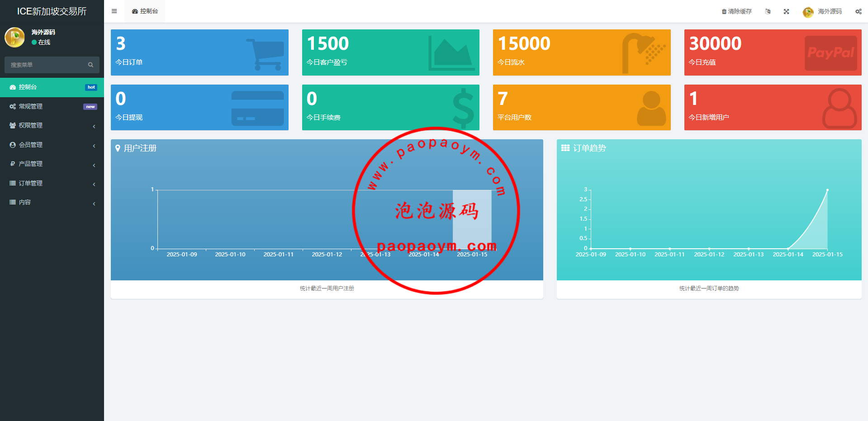
Task: Click the area chart icon on 今日客户盈亏 card
Action: (452, 53)
